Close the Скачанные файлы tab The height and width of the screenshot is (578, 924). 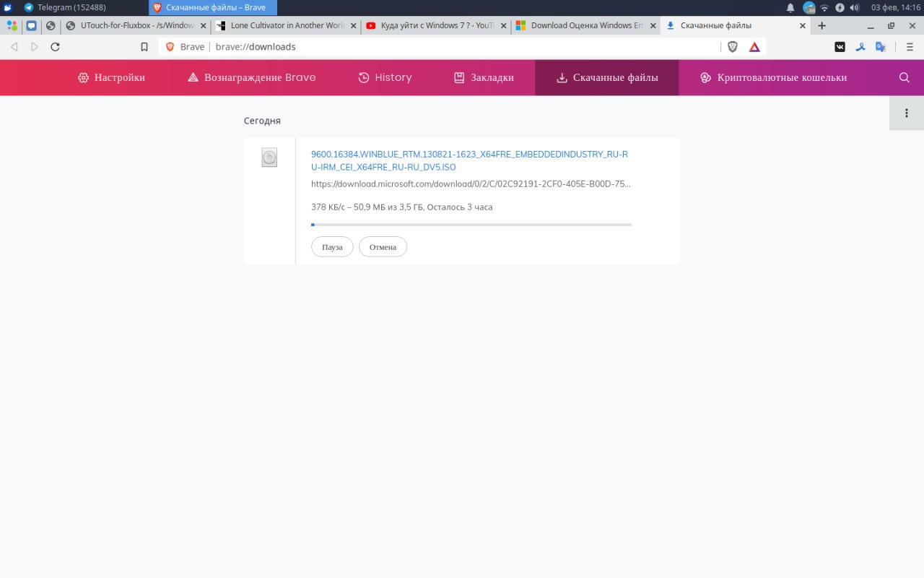pos(803,25)
